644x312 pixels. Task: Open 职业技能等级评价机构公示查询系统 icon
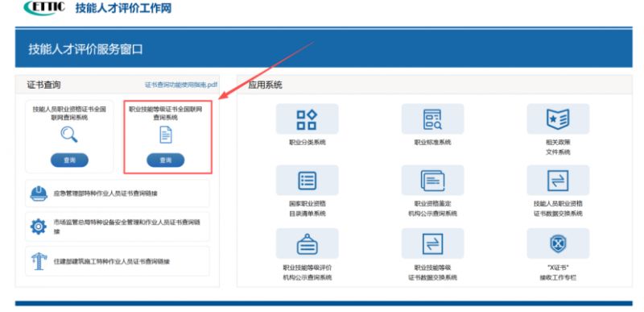click(x=307, y=243)
